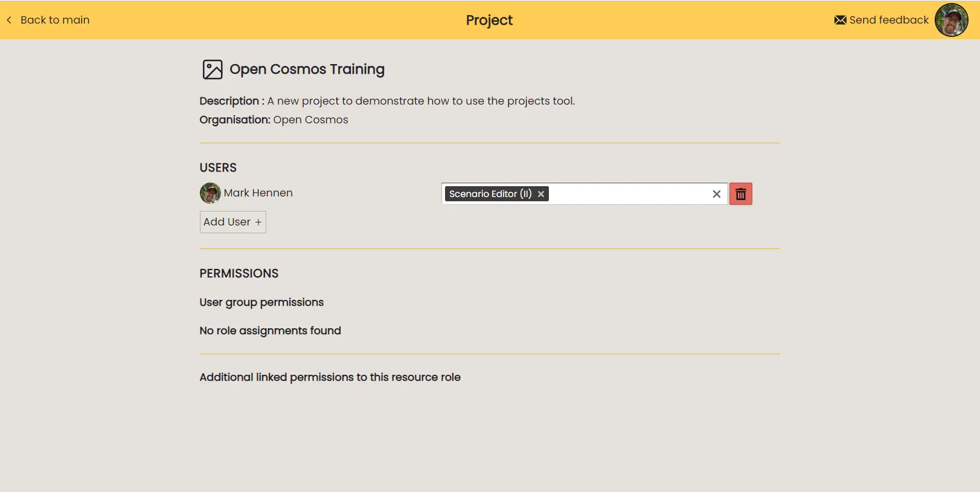Click the Project header title
Viewport: 980px width, 492px height.
point(489,20)
